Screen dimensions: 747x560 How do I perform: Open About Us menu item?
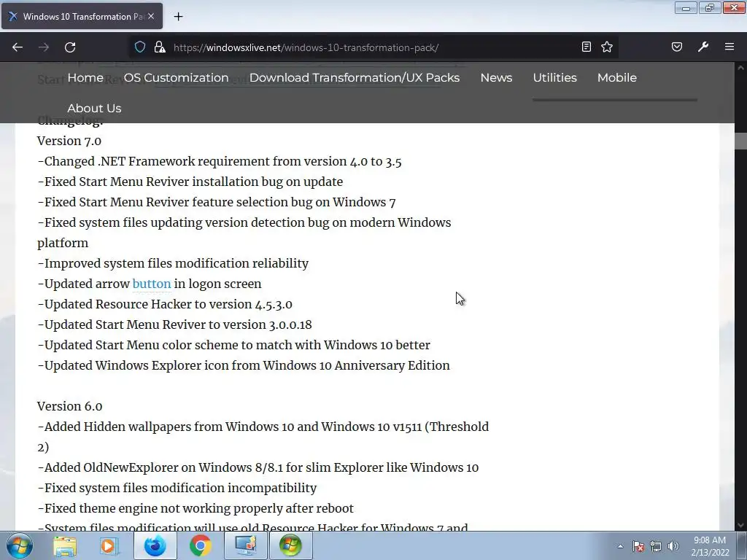(x=94, y=108)
